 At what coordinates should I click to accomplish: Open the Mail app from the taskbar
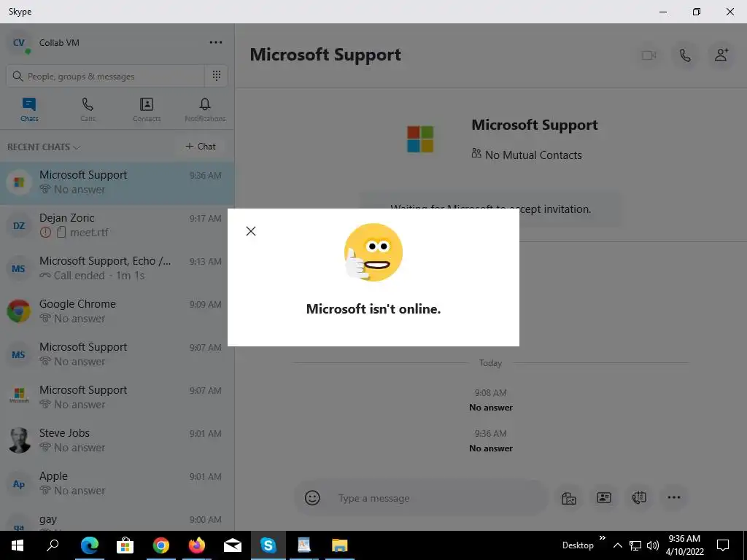pyautogui.click(x=233, y=545)
